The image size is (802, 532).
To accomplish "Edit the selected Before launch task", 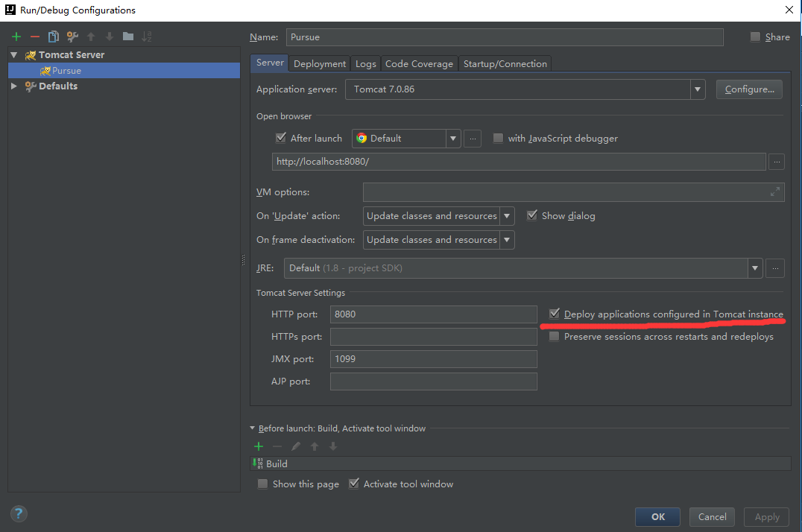I will pyautogui.click(x=296, y=446).
